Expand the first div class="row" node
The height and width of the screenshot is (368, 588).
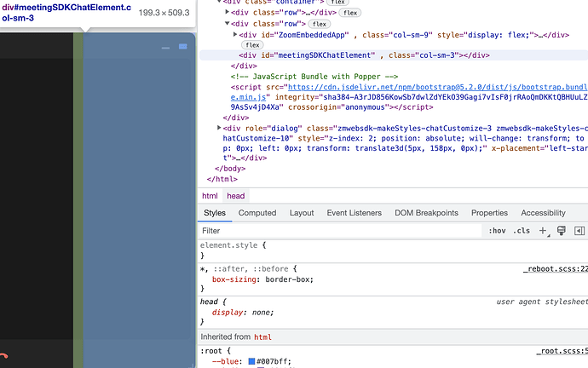coord(227,12)
